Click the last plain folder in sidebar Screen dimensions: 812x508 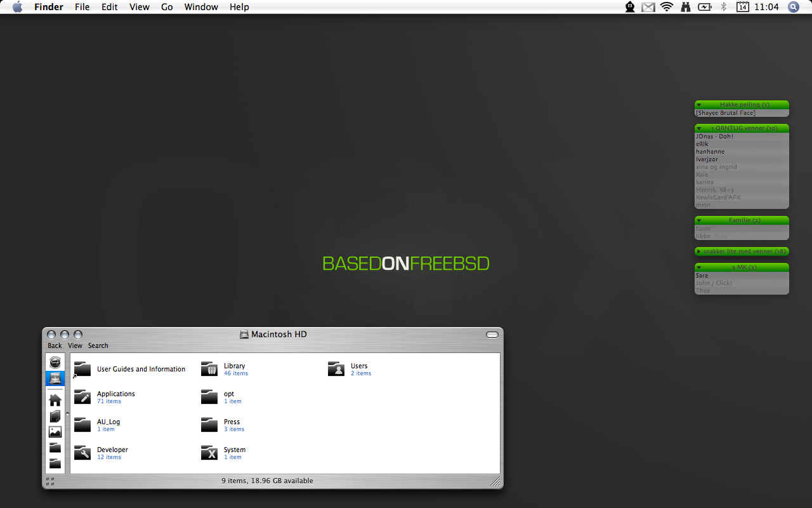point(55,464)
